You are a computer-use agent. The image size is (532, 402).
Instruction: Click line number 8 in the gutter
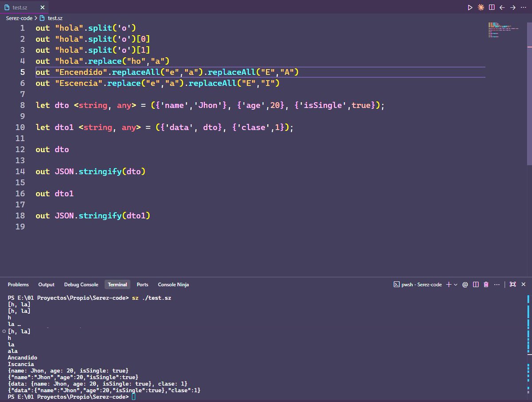pos(22,105)
